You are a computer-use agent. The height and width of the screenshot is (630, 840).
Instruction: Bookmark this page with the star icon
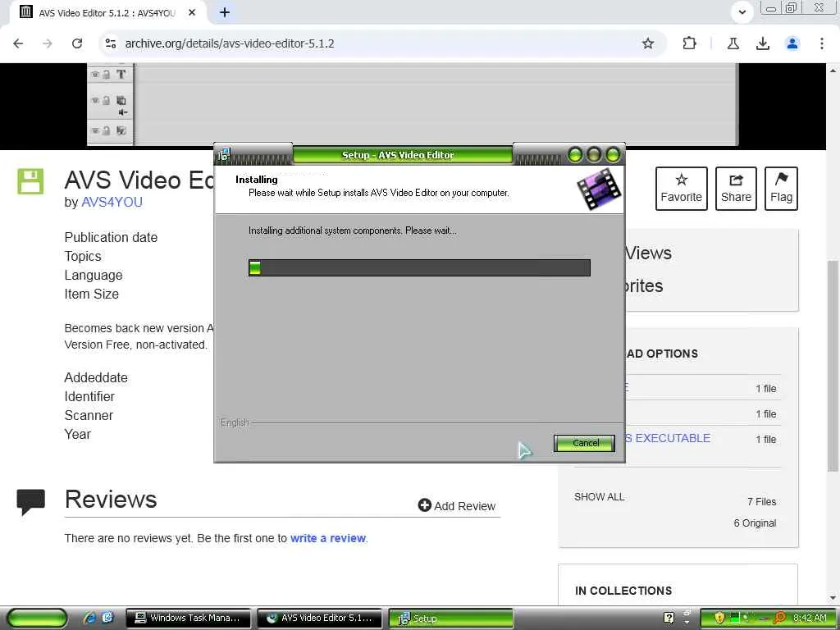[648, 43]
